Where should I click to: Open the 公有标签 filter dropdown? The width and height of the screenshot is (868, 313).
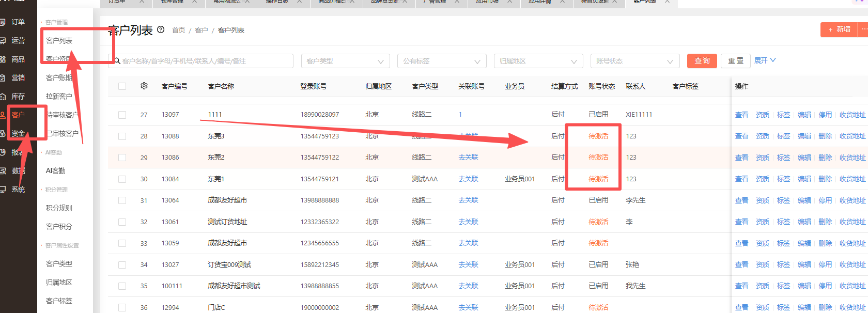[x=442, y=61]
